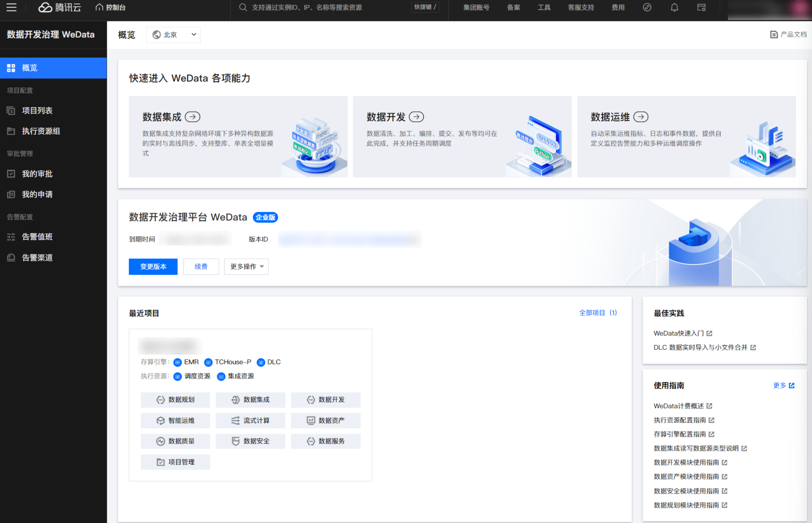The image size is (812, 523).
Task: Expand the 更多操作 dropdown
Action: [246, 266]
